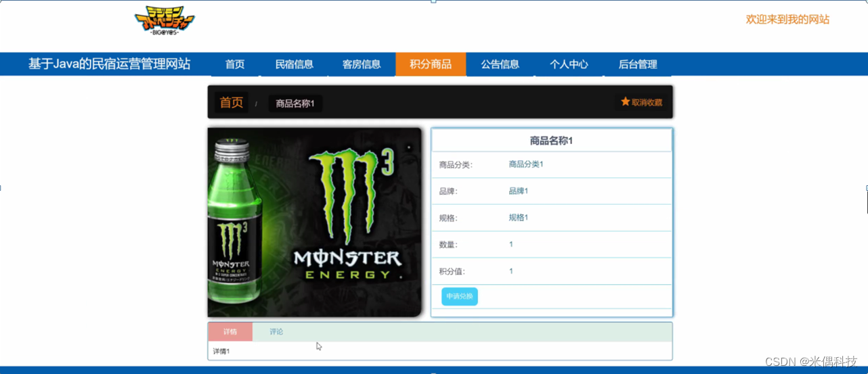Click the star icon beside 取消收藏
The image size is (868, 374).
[626, 102]
